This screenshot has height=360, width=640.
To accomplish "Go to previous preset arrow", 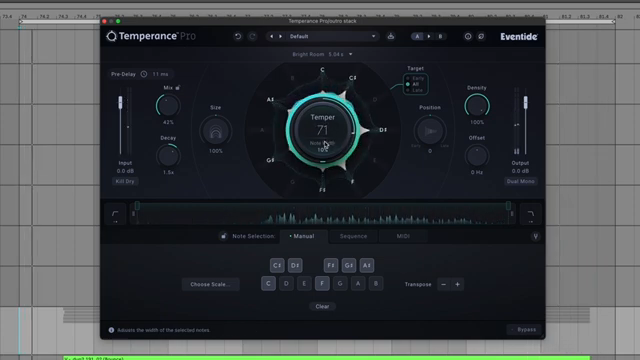I will click(x=271, y=36).
